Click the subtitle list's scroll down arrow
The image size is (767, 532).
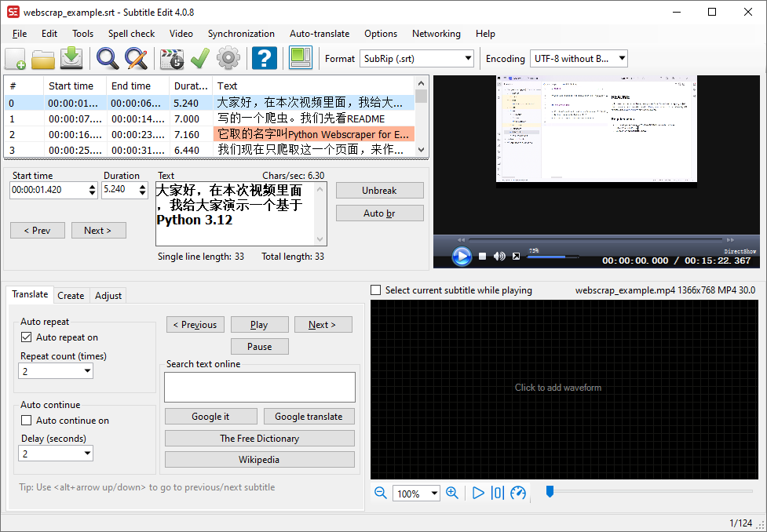point(421,150)
